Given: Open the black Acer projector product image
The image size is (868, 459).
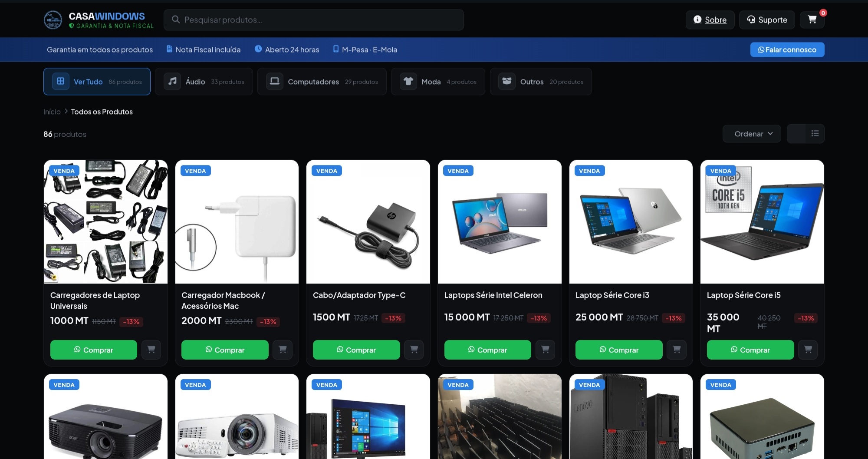Looking at the screenshot, I should pos(105,416).
